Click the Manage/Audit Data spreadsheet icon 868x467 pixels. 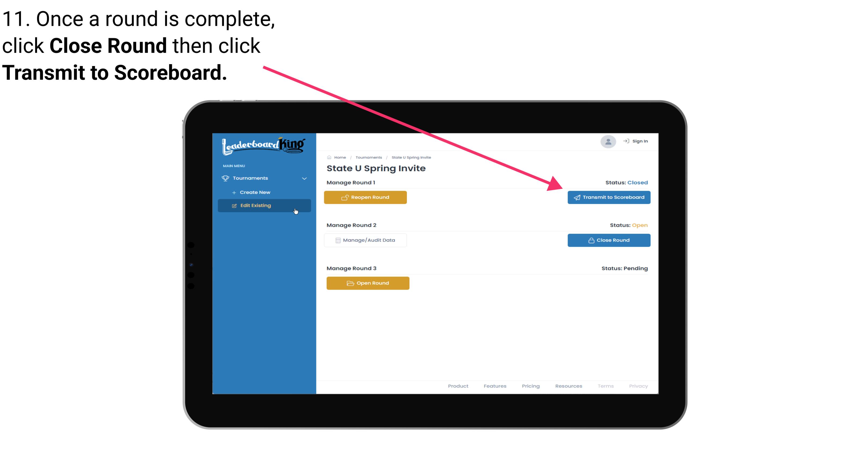(x=337, y=240)
